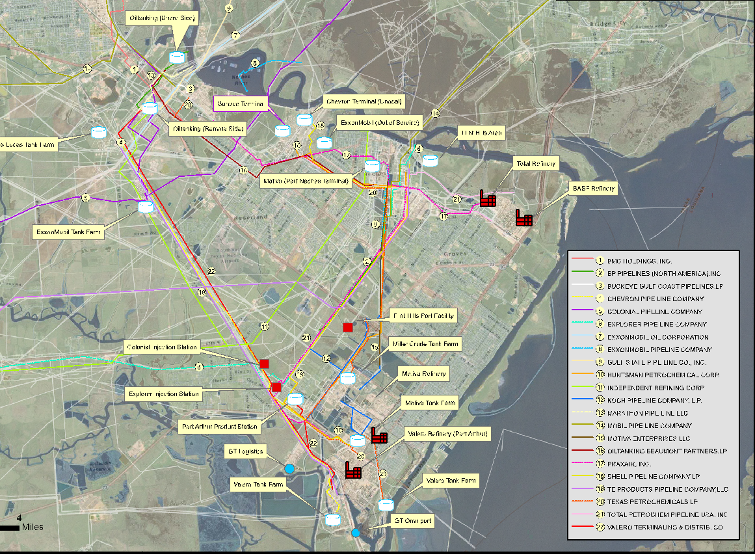755x560 pixels.
Task: Select the Explorer Injection Station red square marker
Action: (x=276, y=387)
